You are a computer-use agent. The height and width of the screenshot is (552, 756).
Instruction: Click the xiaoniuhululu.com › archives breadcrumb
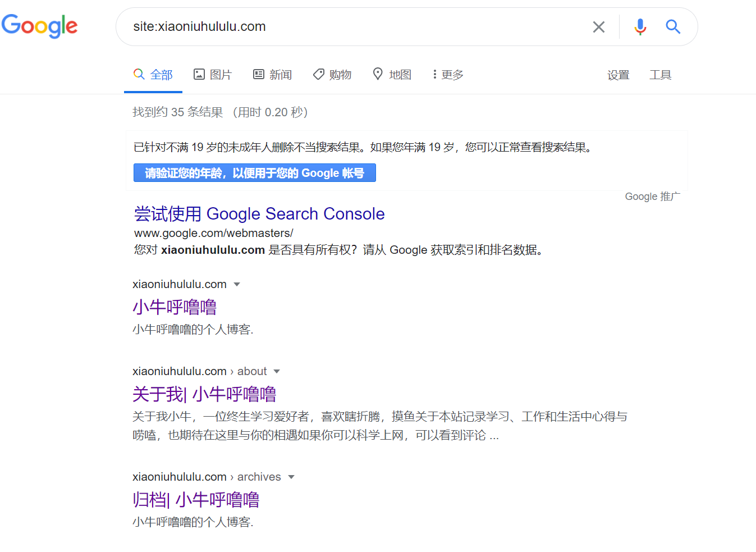point(207,477)
